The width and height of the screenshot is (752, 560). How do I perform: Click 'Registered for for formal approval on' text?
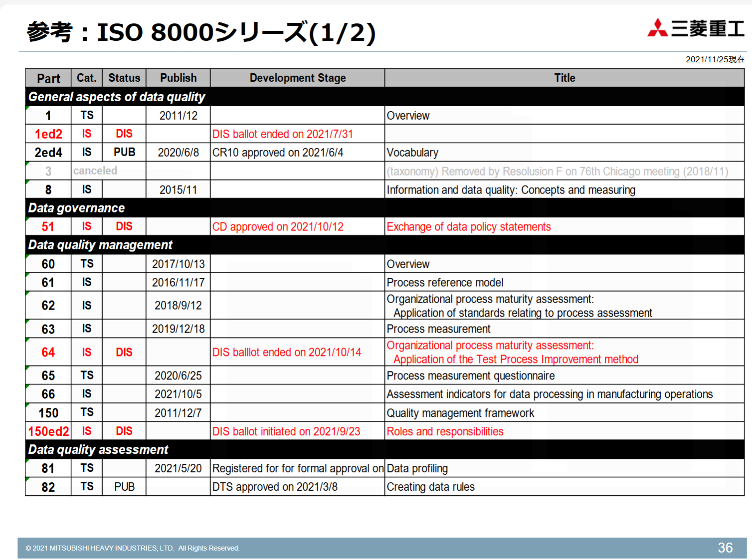(298, 469)
